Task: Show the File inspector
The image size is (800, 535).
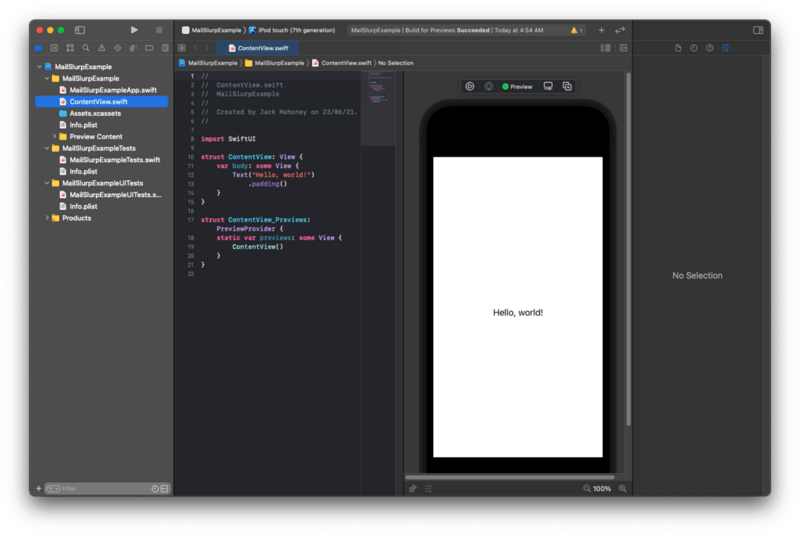Action: click(678, 48)
